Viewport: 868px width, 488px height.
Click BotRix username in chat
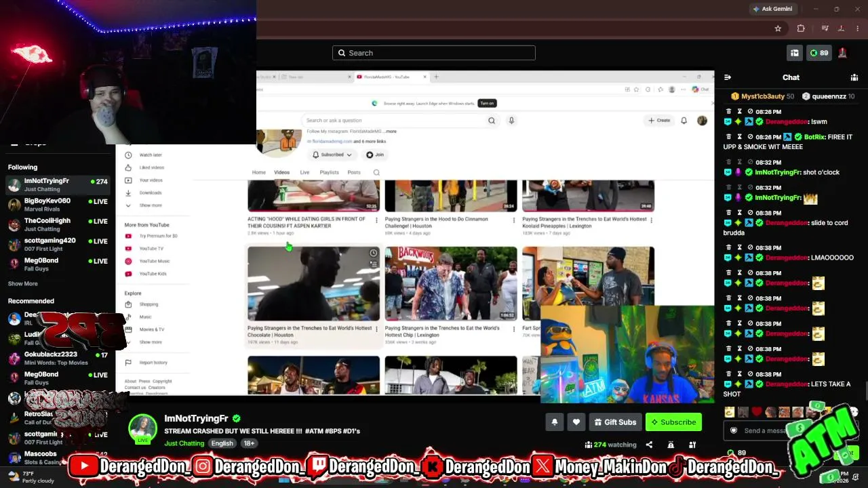coord(814,137)
